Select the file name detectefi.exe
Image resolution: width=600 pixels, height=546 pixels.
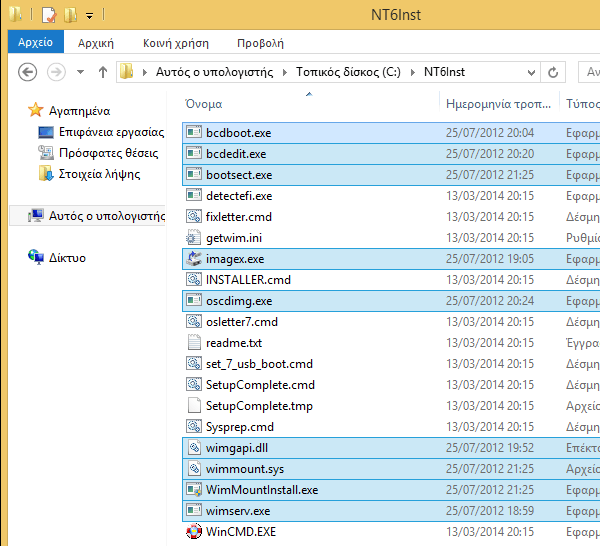239,196
